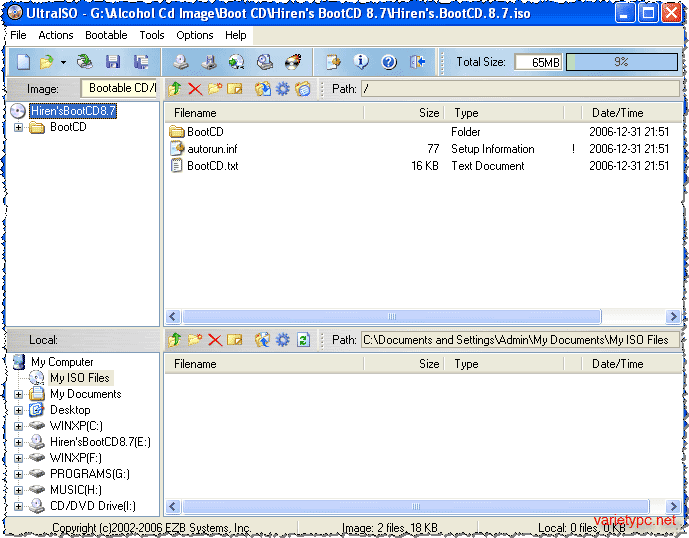Expand the Desktop tree node
The height and width of the screenshot is (538, 689).
(18, 411)
